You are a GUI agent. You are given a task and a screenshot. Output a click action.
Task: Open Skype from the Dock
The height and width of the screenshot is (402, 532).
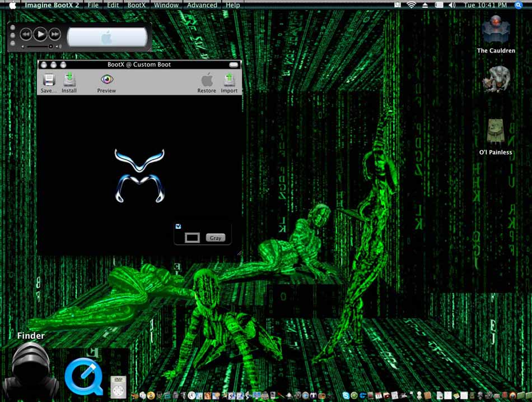346,395
